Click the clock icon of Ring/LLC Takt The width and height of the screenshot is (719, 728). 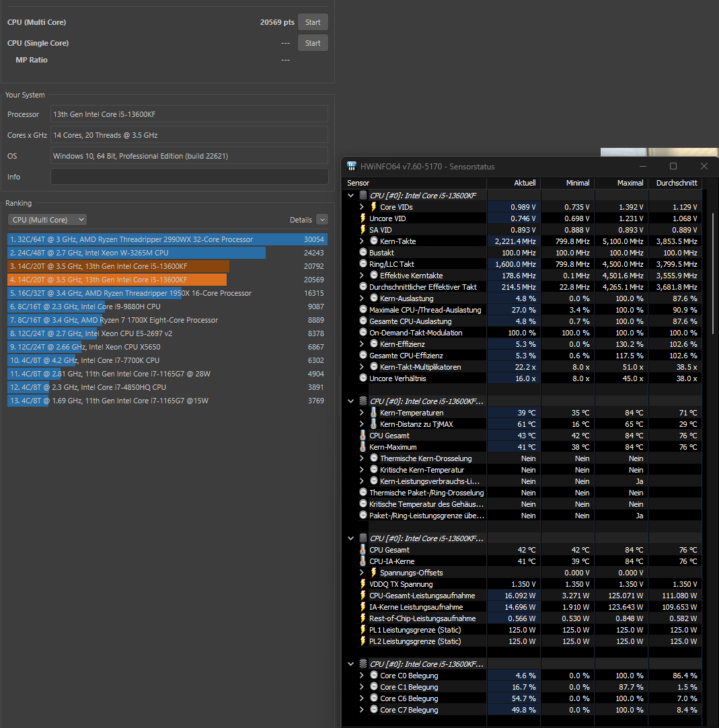tap(363, 264)
